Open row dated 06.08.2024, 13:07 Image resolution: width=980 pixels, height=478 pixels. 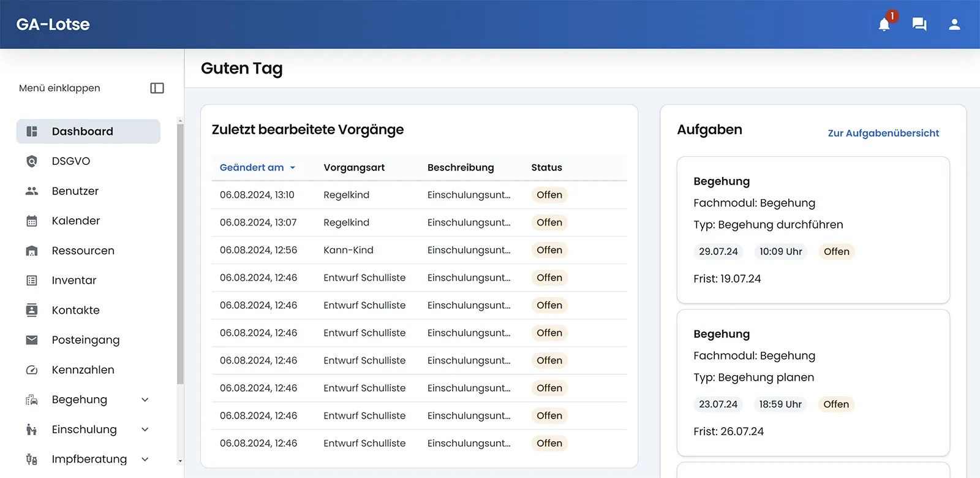click(x=419, y=222)
